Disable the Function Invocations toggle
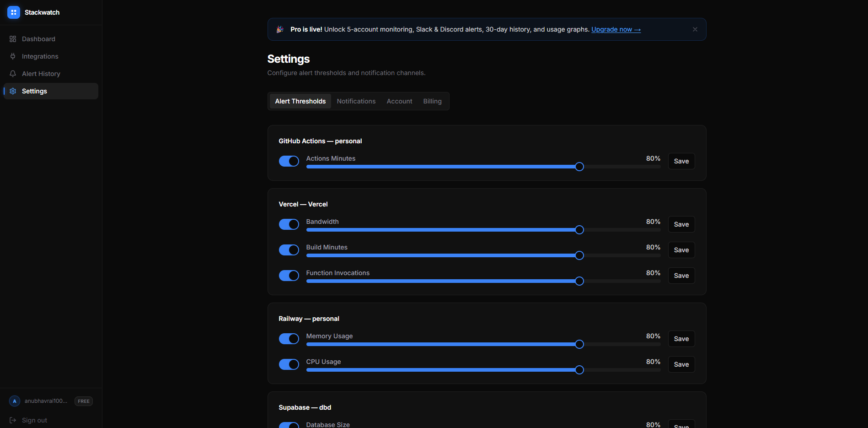 coord(289,275)
